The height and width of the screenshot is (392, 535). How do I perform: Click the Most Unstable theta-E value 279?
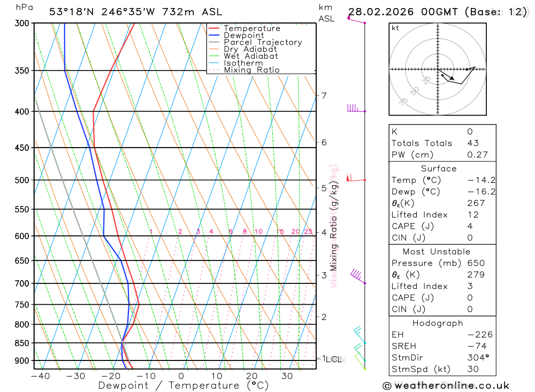(x=476, y=275)
